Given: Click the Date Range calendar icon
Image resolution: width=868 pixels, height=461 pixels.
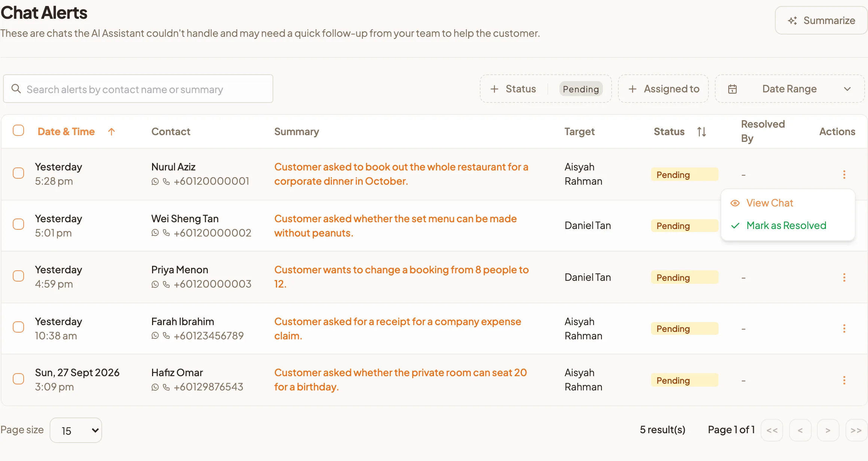Looking at the screenshot, I should (732, 89).
